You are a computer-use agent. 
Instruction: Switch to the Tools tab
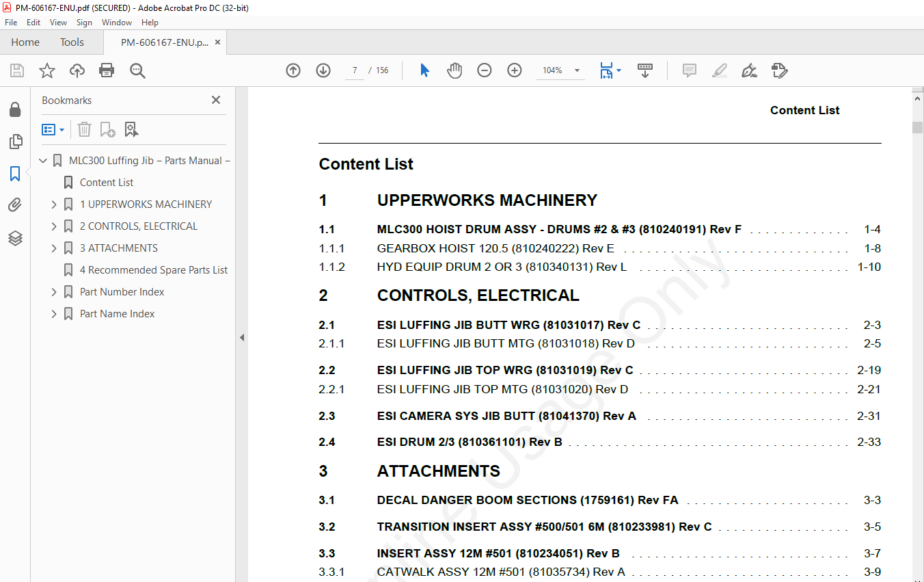click(72, 42)
